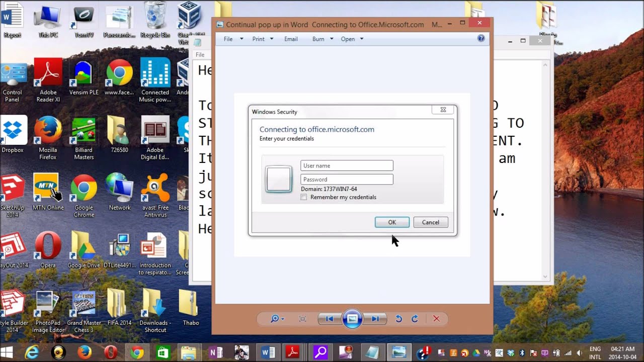This screenshot has height=362, width=644.
Task: Open Thabo zipped folder on desktop
Action: (191, 308)
